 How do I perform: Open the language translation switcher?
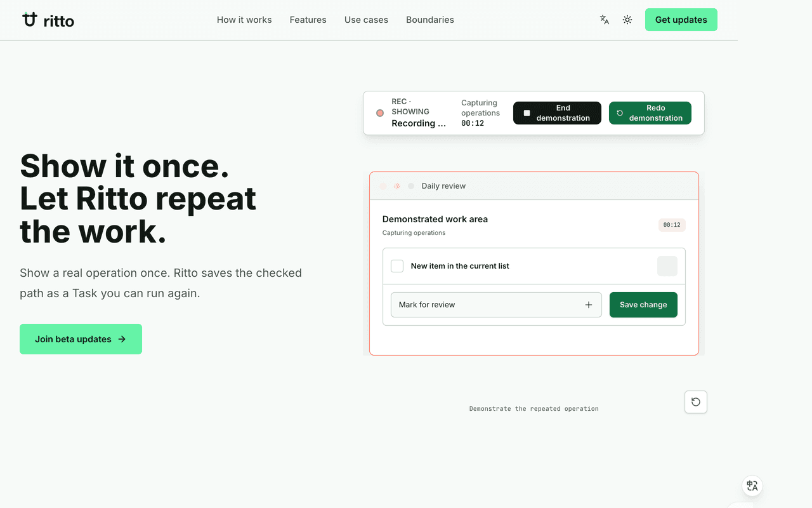605,20
